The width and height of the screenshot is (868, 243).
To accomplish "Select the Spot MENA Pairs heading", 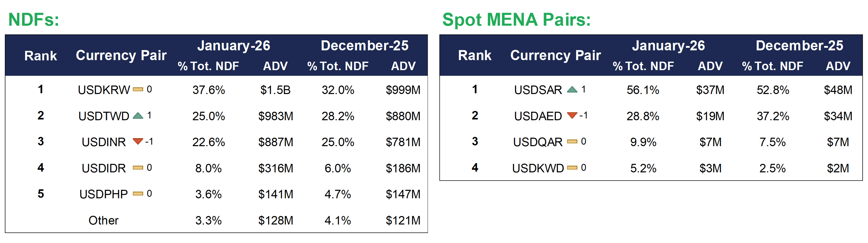I will [516, 20].
